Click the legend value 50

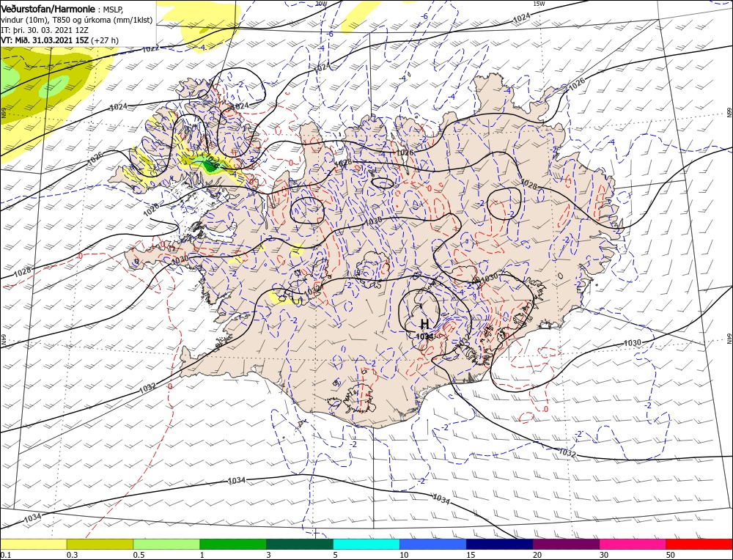coord(671,555)
